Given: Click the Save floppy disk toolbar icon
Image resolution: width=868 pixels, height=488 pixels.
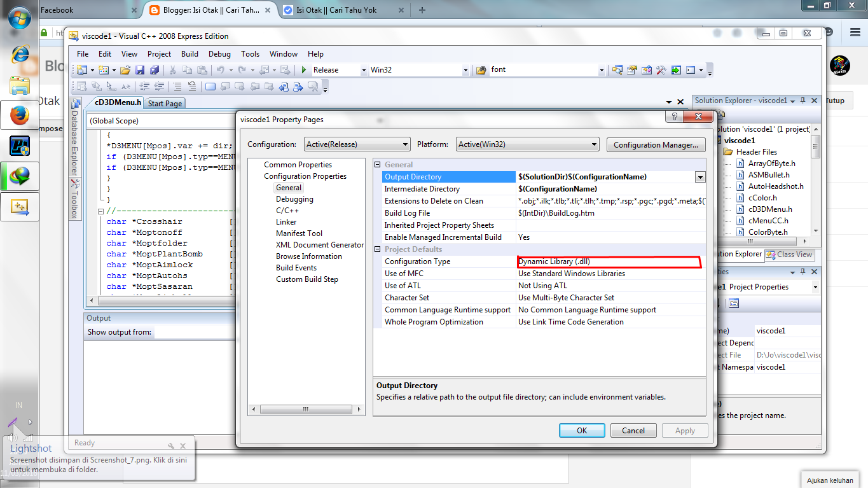Looking at the screenshot, I should pos(140,70).
